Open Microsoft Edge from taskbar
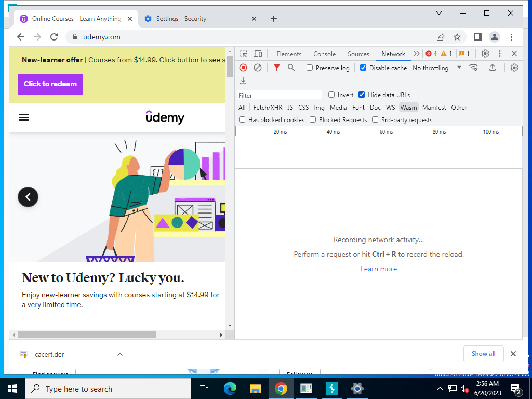532x399 pixels. (230, 389)
